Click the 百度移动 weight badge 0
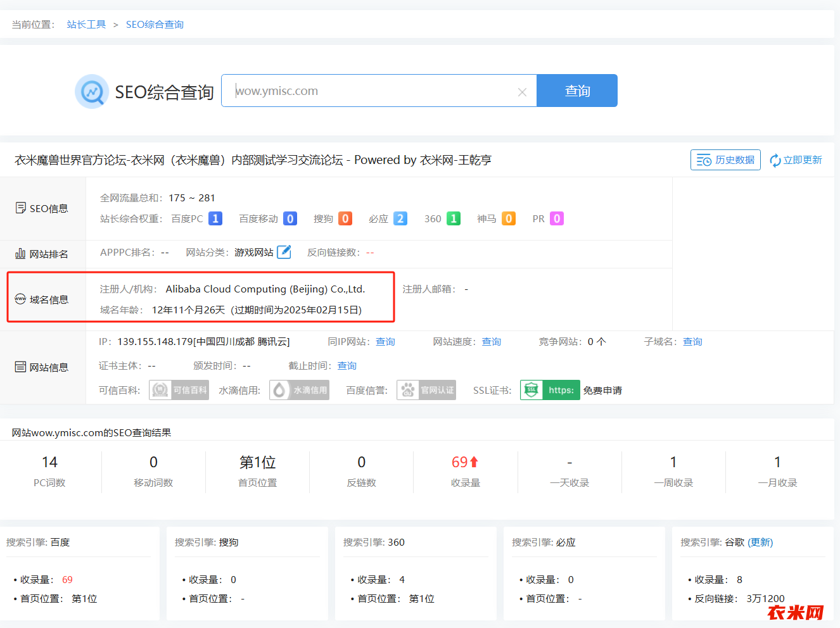The image size is (840, 628). (x=290, y=218)
